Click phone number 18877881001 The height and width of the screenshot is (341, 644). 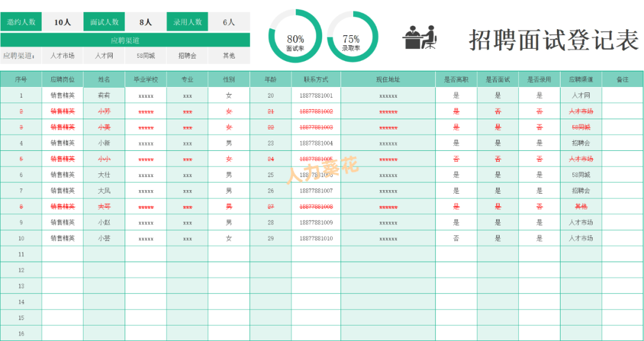(x=316, y=96)
